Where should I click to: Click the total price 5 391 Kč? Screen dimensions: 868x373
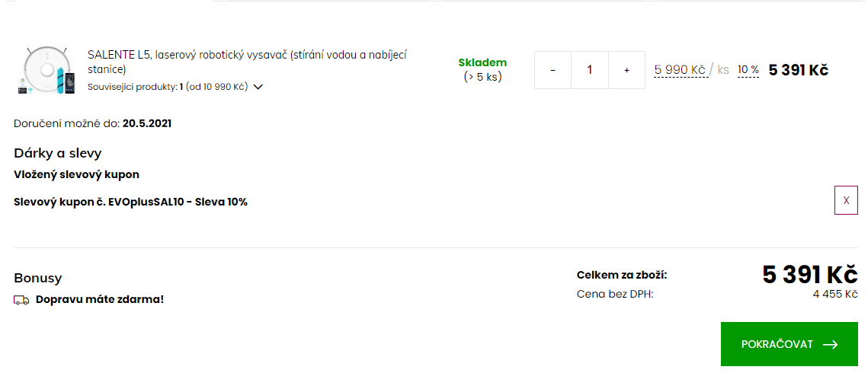(x=810, y=275)
